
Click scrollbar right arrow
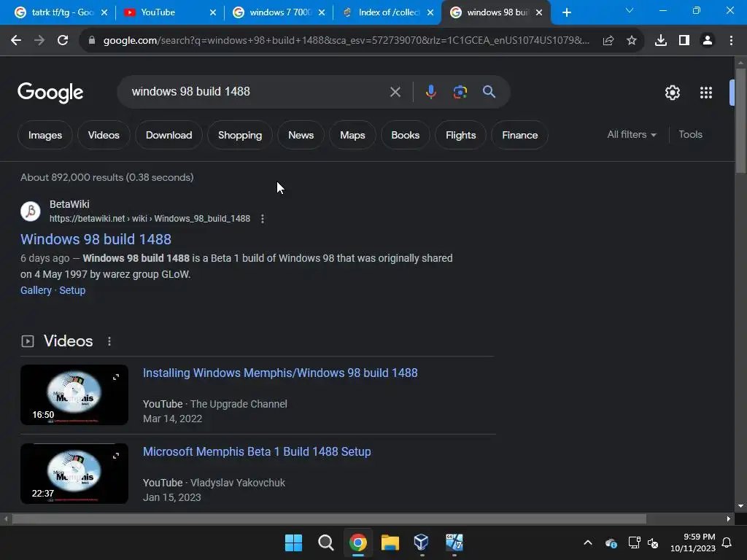pyautogui.click(x=729, y=518)
